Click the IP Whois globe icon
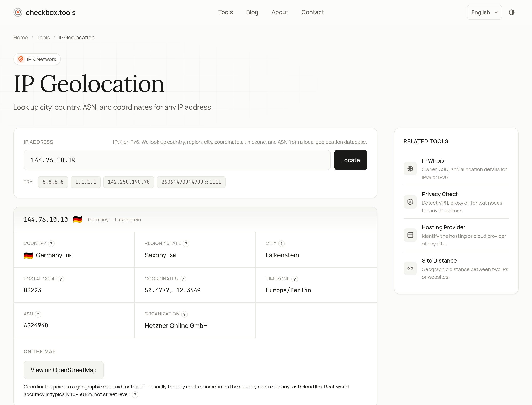 tap(410, 169)
